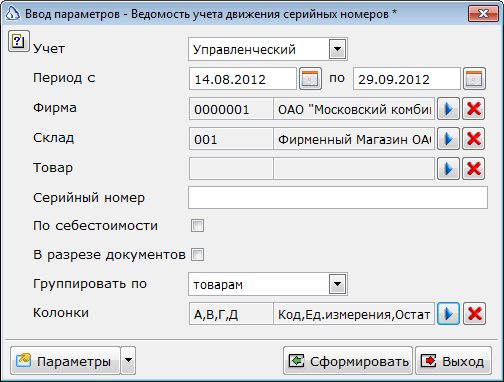Enable the По себестоимости checkbox
The image size is (504, 382).
click(x=197, y=226)
